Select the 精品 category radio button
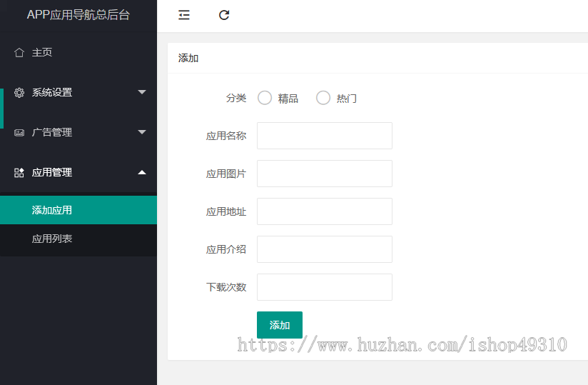Image resolution: width=588 pixels, height=385 pixels. 265,98
